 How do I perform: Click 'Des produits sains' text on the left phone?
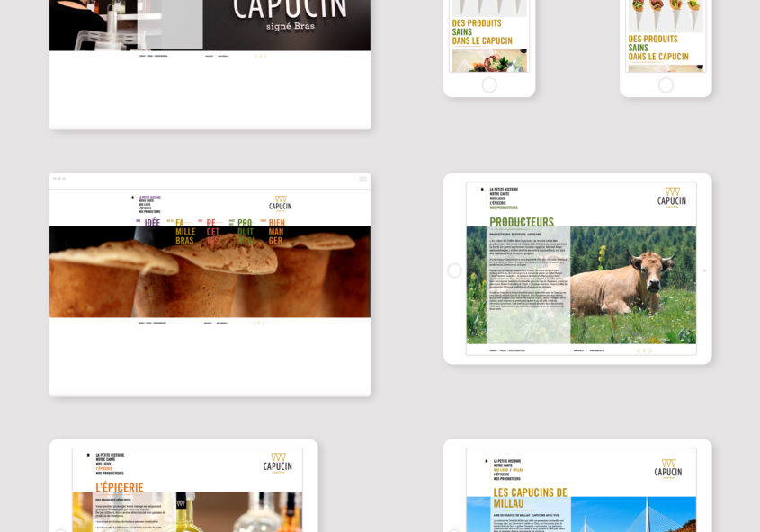coord(482,32)
